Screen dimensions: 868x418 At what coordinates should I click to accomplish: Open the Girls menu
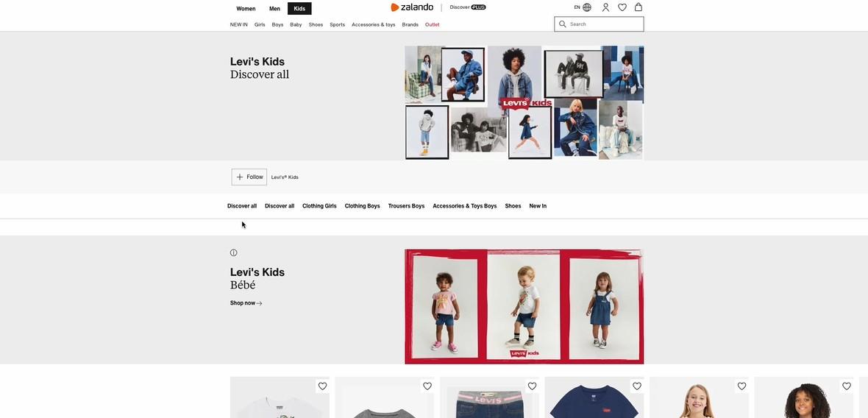[x=260, y=24]
